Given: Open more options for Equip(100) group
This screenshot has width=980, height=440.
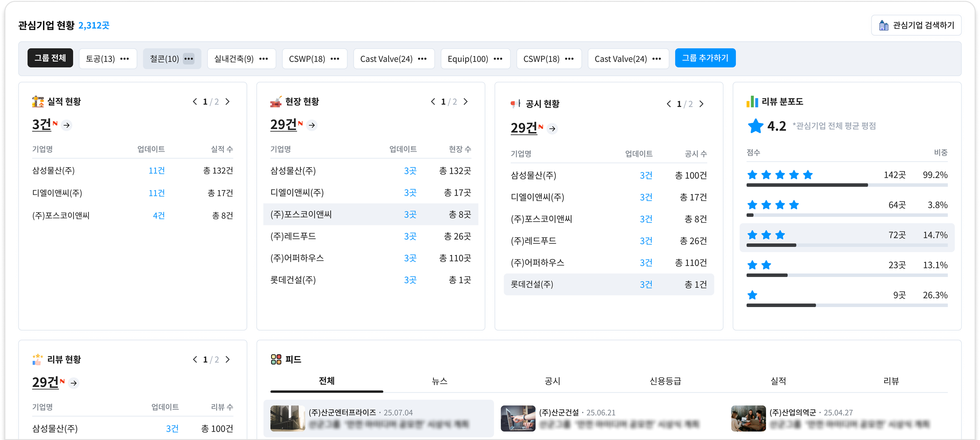Looking at the screenshot, I should click(x=498, y=59).
